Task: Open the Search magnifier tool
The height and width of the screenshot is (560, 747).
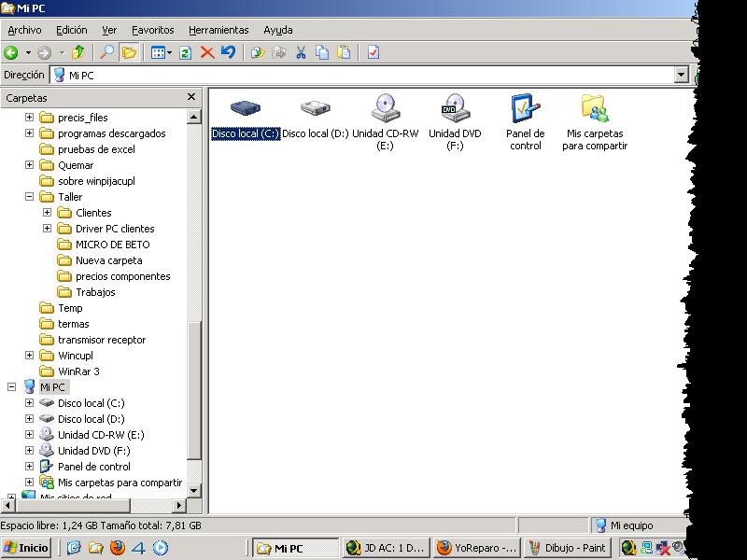Action: (x=106, y=52)
